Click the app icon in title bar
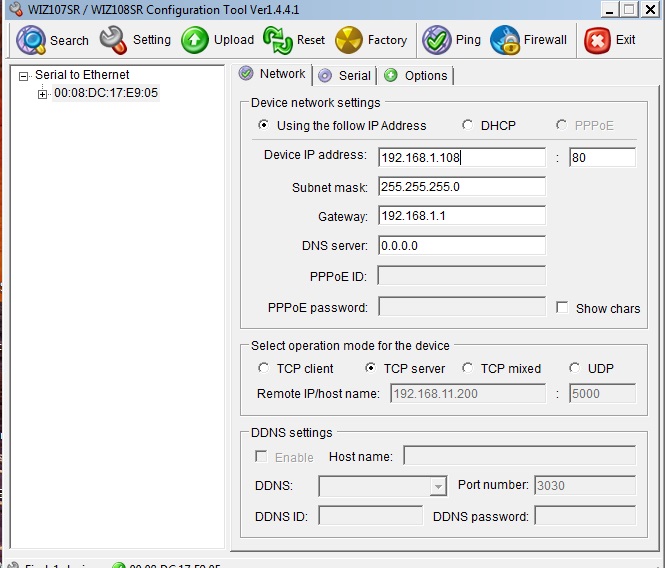 pyautogui.click(x=16, y=9)
